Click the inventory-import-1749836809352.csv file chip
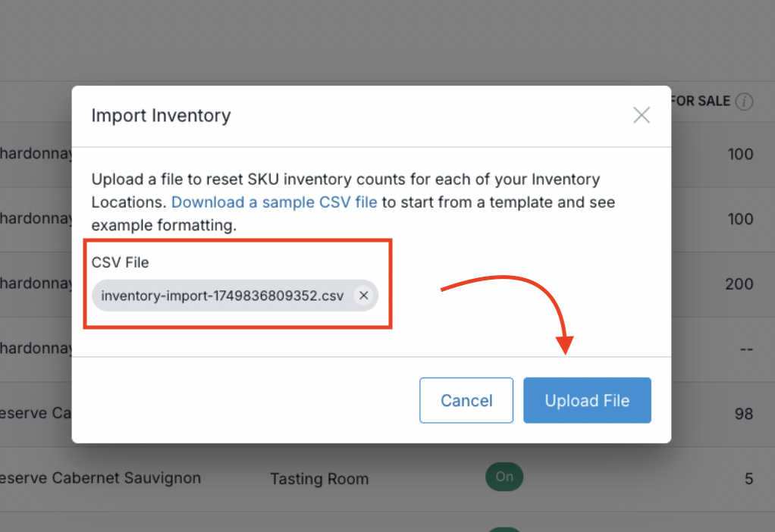 click(x=224, y=296)
